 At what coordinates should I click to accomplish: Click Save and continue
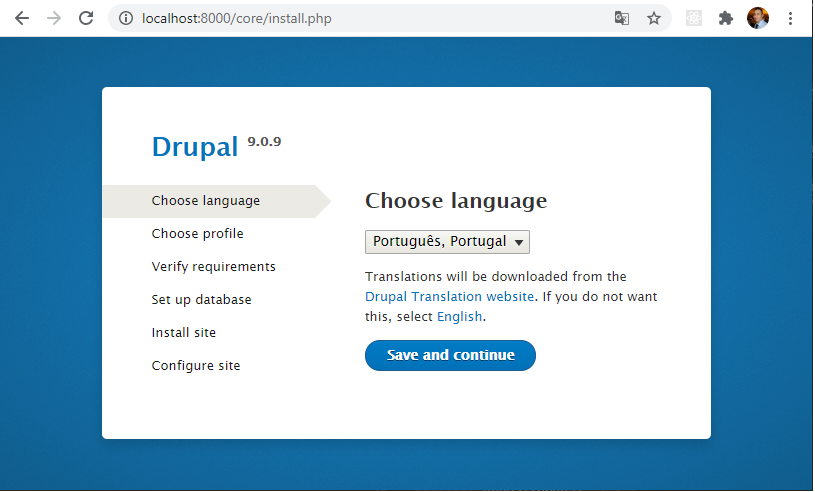point(450,355)
